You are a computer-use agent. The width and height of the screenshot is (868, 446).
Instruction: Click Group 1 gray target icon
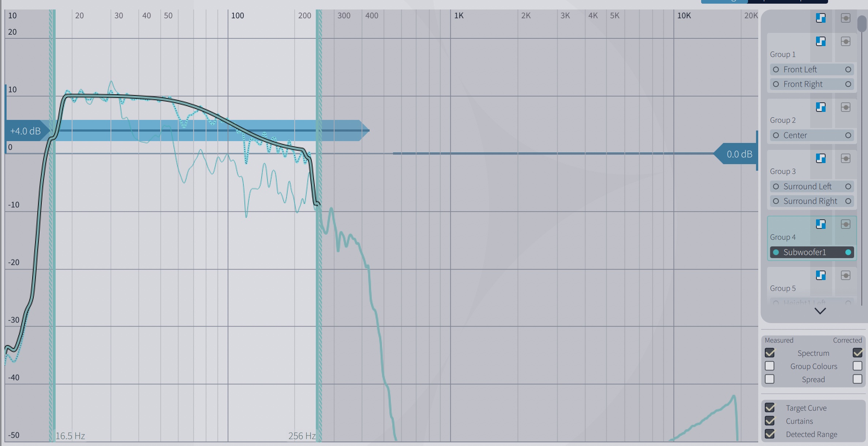click(845, 41)
